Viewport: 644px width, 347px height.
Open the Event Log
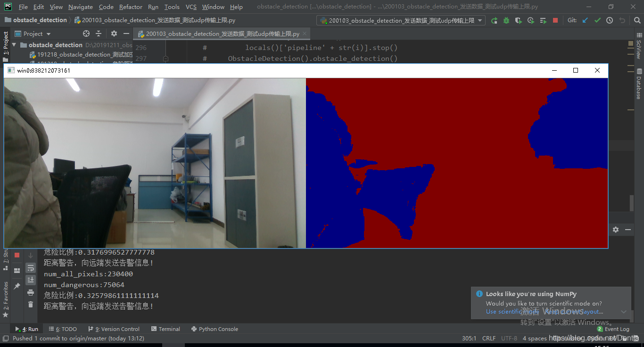tap(613, 329)
